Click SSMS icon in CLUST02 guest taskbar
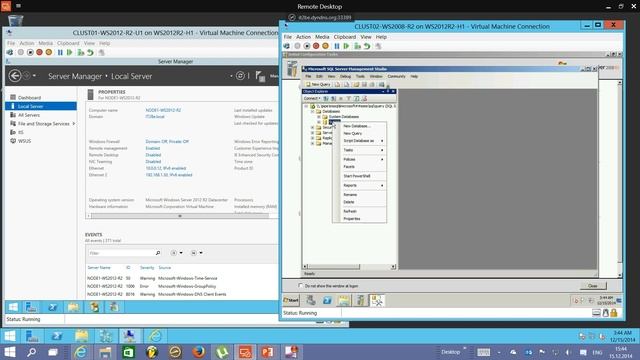This screenshot has width=640, height=360. 377,301
